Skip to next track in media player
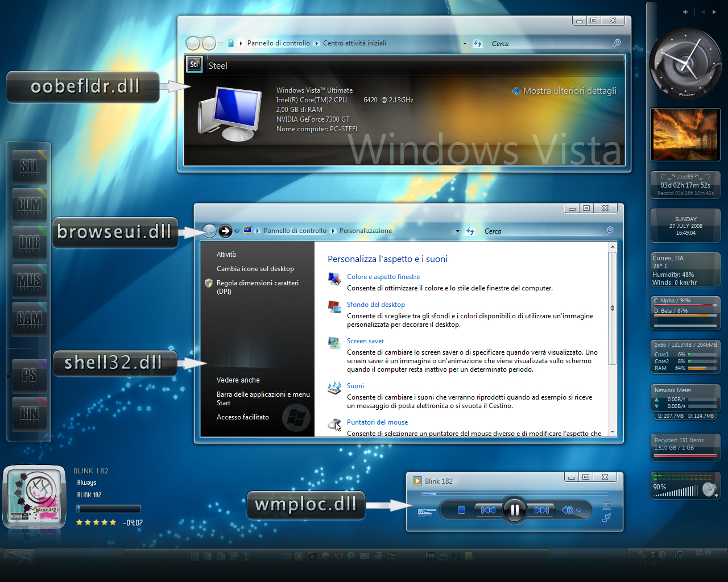The image size is (728, 582). coord(541,510)
